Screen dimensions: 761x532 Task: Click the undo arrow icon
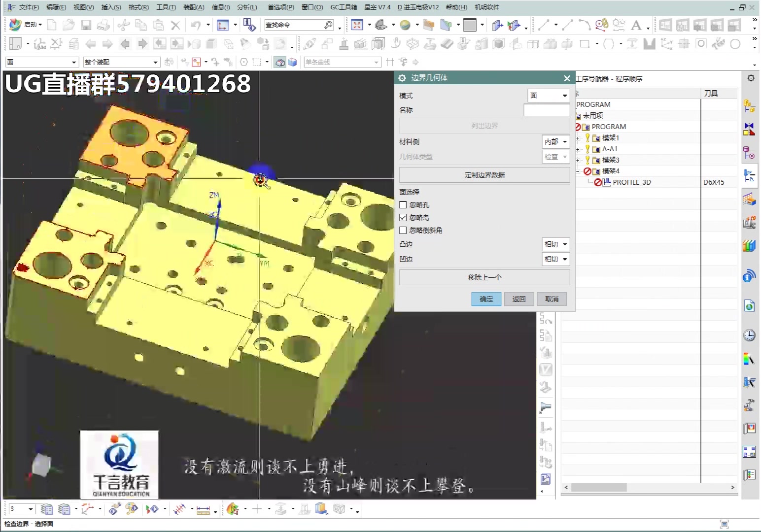coord(197,25)
